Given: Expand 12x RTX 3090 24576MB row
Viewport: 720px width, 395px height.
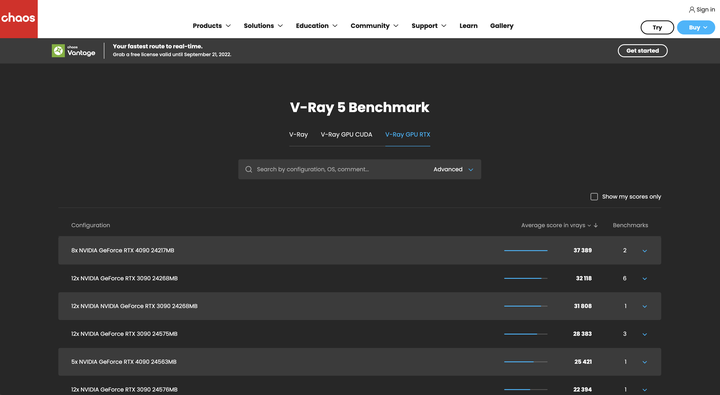Looking at the screenshot, I should coord(645,390).
